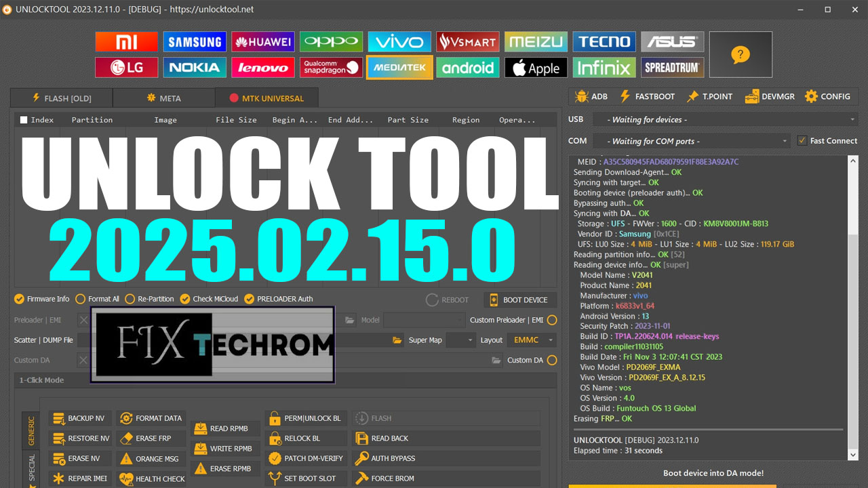Click the READ BACK button
868x488 pixels.
[x=446, y=439]
